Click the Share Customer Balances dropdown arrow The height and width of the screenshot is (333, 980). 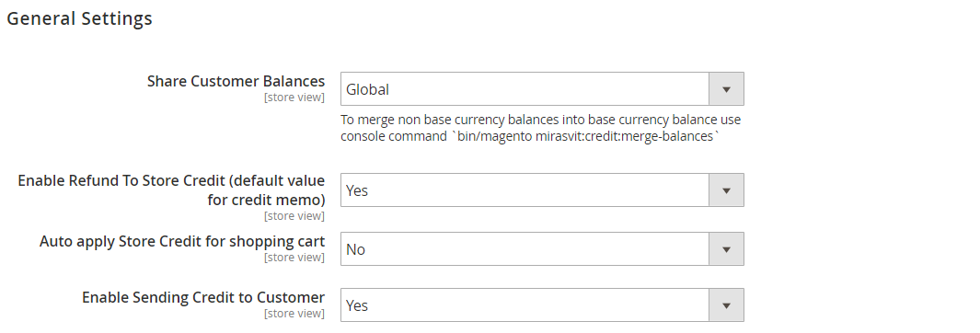coord(726,89)
